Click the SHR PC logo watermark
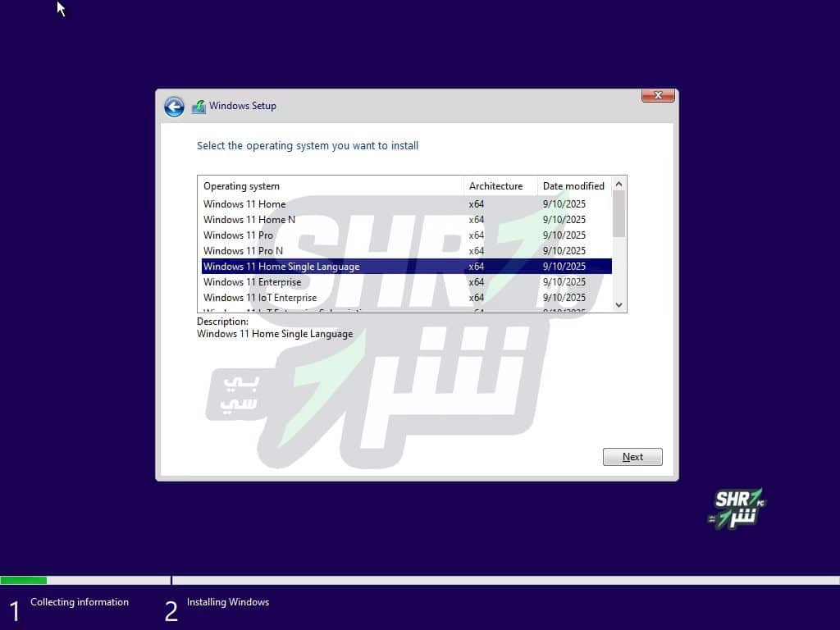The image size is (840, 630). point(737,509)
